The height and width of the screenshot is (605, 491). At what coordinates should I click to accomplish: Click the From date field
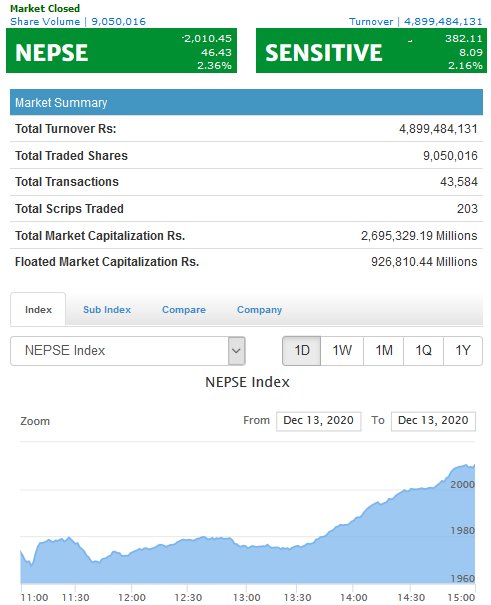319,421
